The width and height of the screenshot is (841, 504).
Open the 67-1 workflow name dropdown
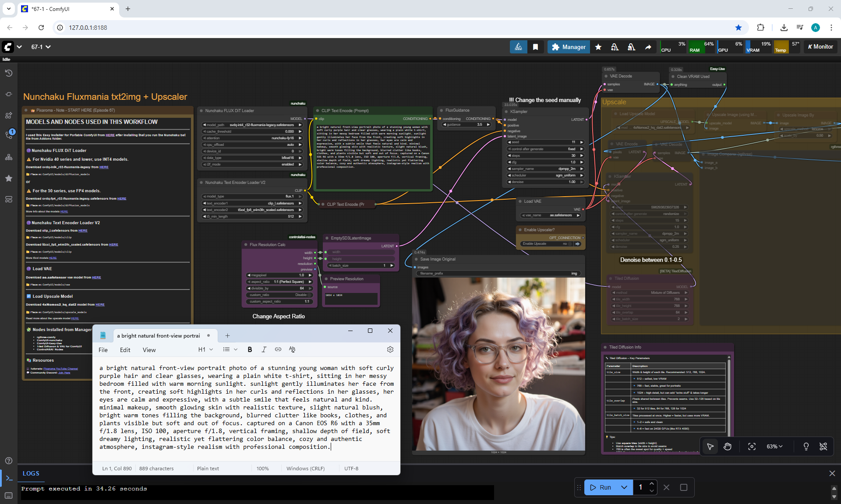[x=41, y=47]
